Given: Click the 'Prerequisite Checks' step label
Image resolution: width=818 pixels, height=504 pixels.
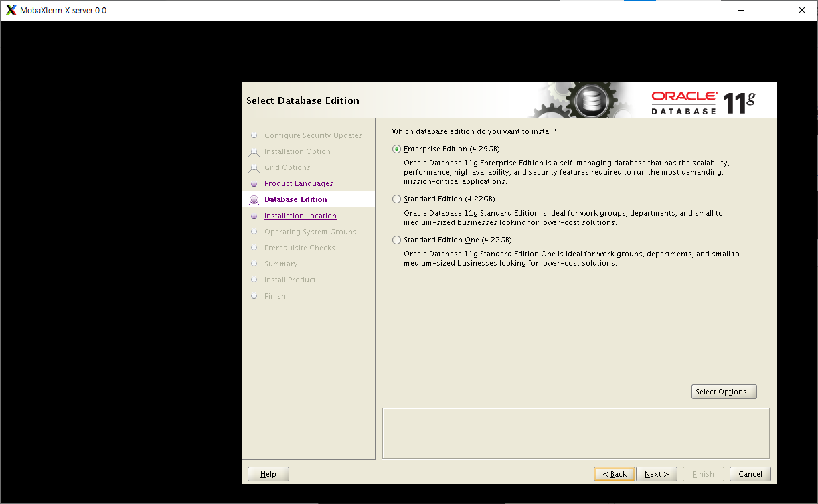Looking at the screenshot, I should [x=300, y=248].
